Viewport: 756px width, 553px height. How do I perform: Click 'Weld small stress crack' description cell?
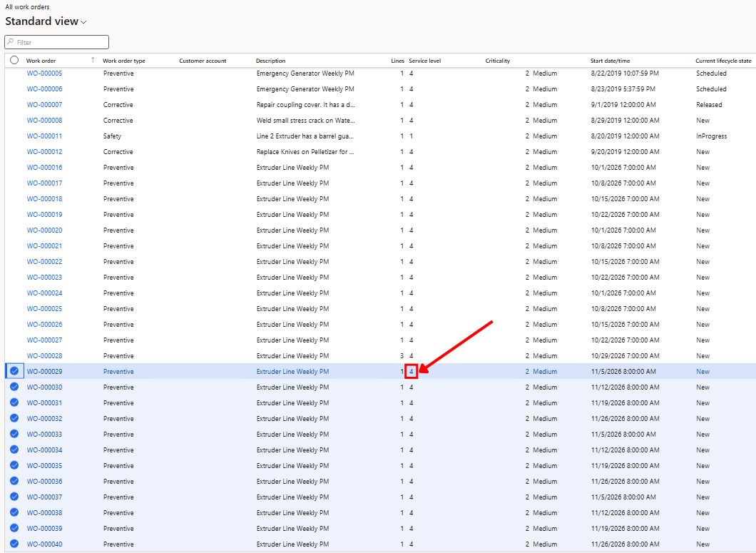click(x=306, y=120)
